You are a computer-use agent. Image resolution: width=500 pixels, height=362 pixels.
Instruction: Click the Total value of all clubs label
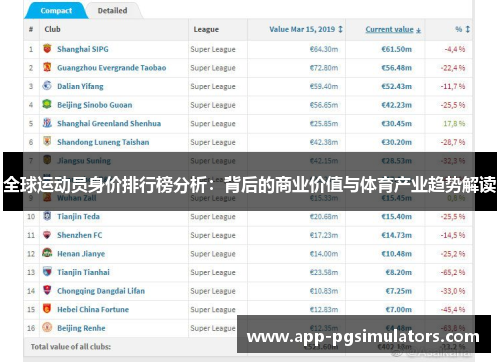click(x=71, y=347)
